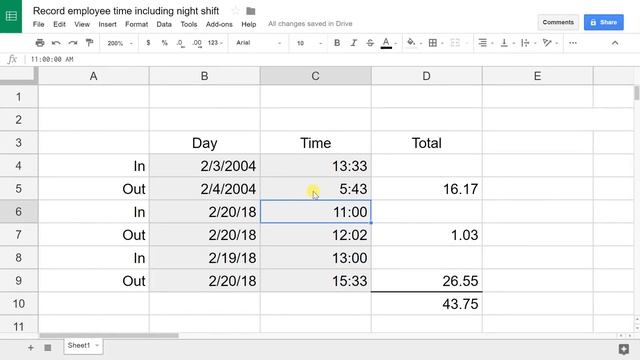Select the cell showing 2/3/2004
This screenshot has height=360, width=640.
tap(204, 166)
